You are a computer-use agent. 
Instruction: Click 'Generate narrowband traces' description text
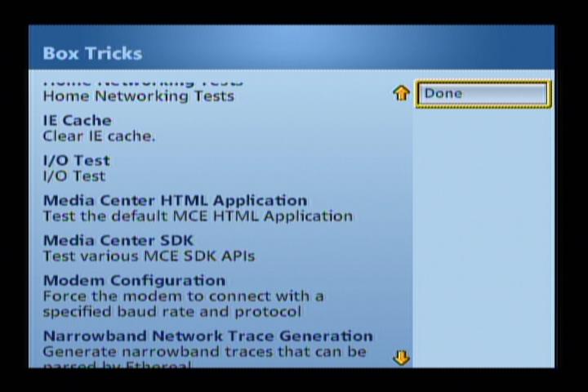click(x=204, y=351)
